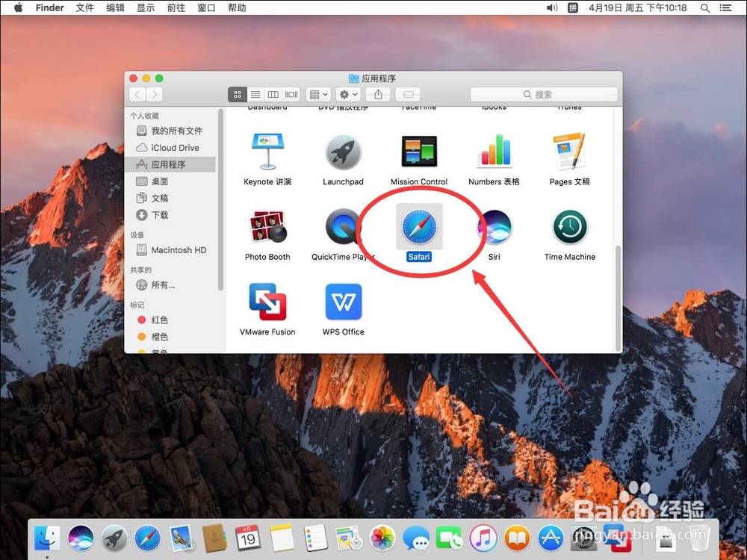Screen dimensions: 747x560
Task: Open the 窗口 menu
Action: (x=206, y=7)
